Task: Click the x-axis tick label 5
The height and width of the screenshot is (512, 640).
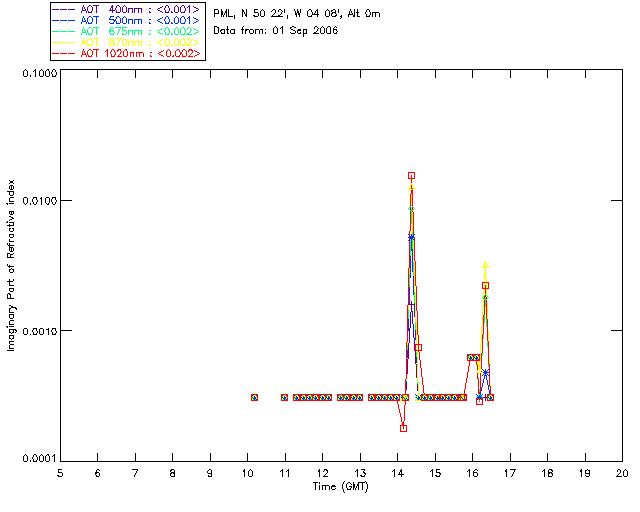Action: [x=60, y=473]
